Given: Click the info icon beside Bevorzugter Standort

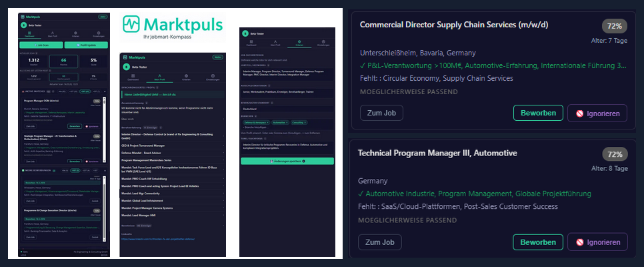Looking at the screenshot, I should [272, 103].
